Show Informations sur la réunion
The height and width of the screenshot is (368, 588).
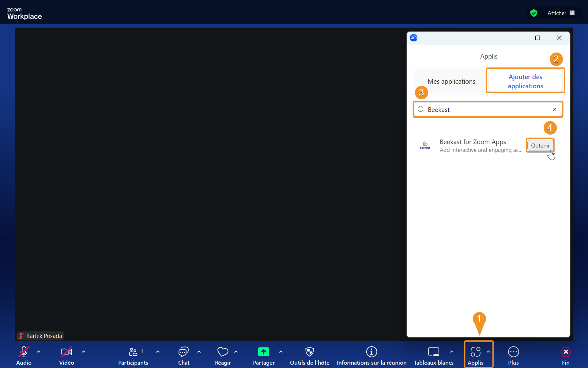(371, 352)
